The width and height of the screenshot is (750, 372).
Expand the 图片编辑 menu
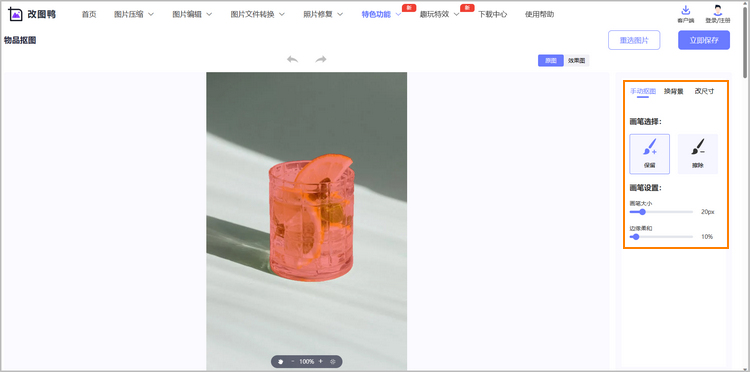click(x=192, y=14)
